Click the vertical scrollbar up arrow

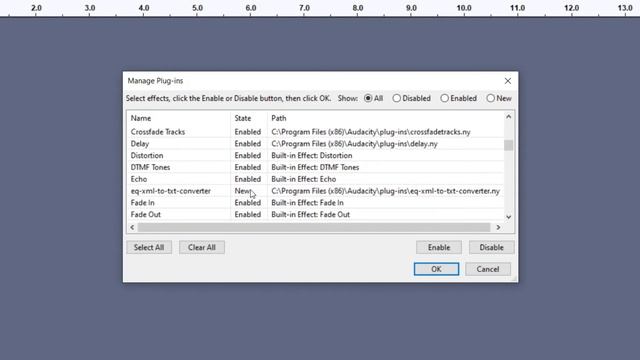509,117
